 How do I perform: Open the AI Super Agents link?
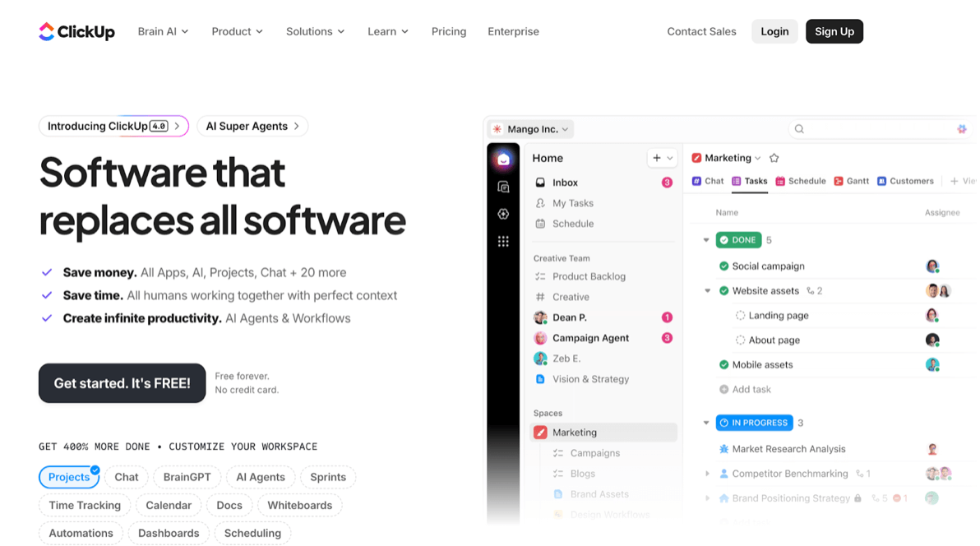click(252, 126)
